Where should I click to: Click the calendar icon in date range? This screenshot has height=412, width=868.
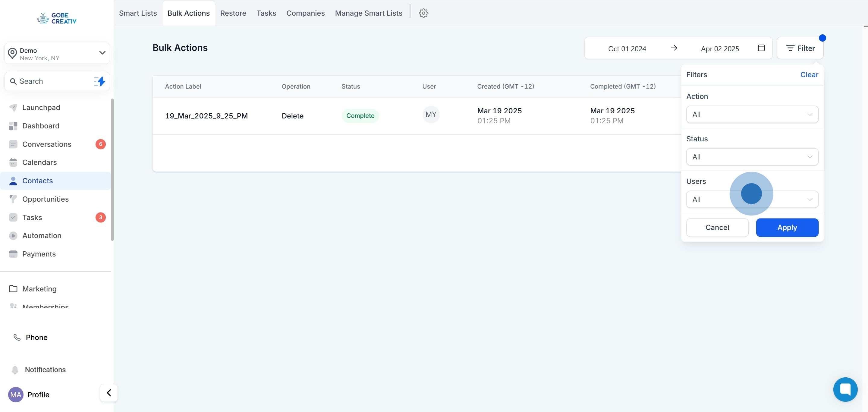[x=761, y=48]
